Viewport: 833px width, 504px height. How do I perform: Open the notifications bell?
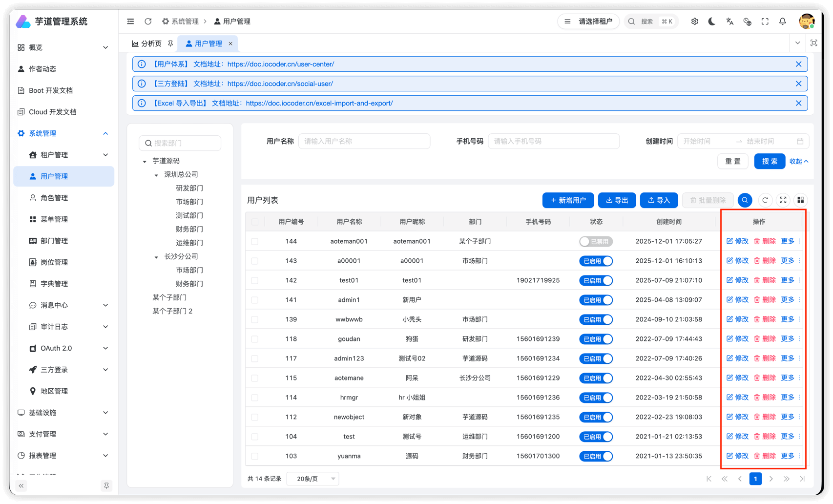pos(783,21)
